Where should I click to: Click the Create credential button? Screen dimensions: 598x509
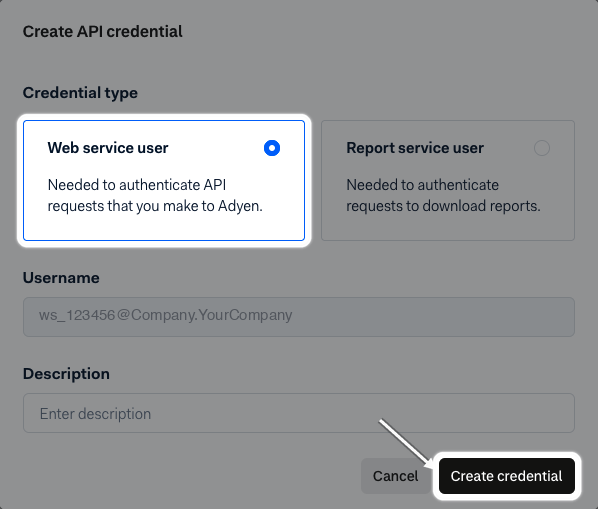pos(506,476)
